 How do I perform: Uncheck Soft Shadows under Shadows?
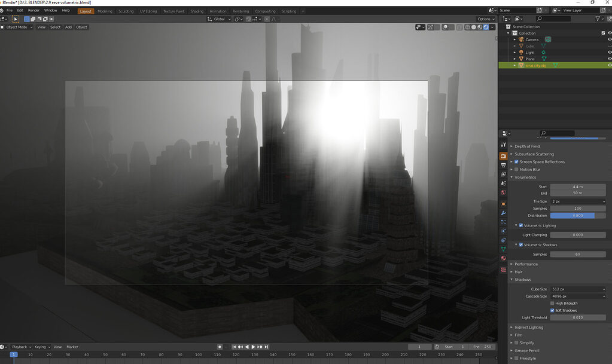[x=552, y=310]
